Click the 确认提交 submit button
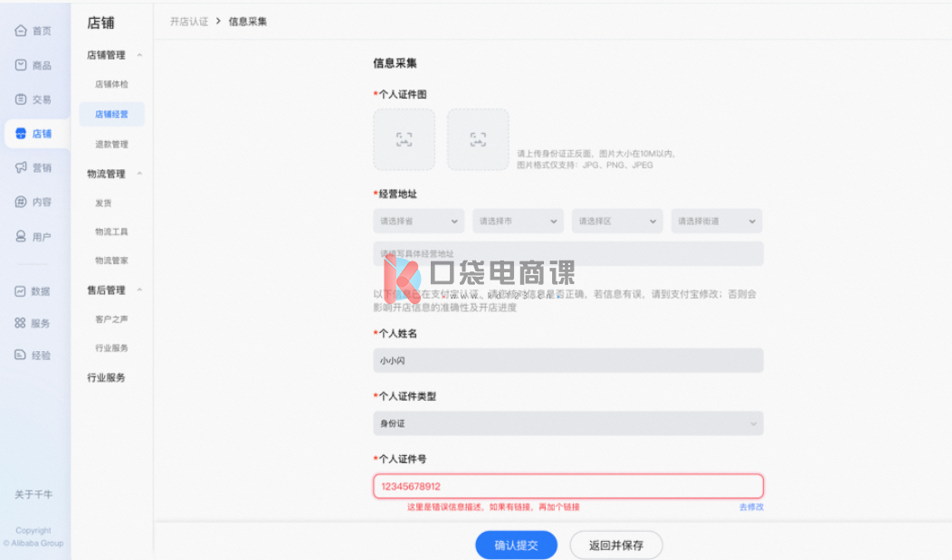The image size is (952, 560). point(516,545)
